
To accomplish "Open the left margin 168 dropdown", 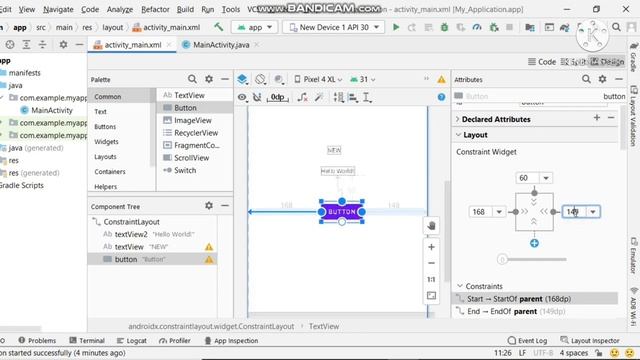I will [x=499, y=212].
